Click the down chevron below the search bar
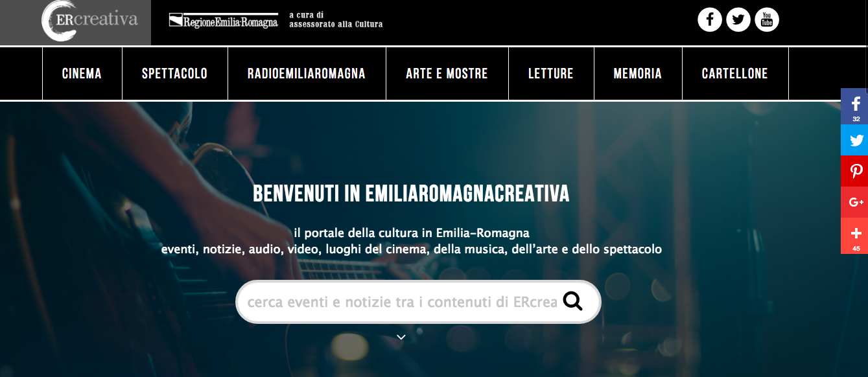The width and height of the screenshot is (868, 377). [401, 337]
